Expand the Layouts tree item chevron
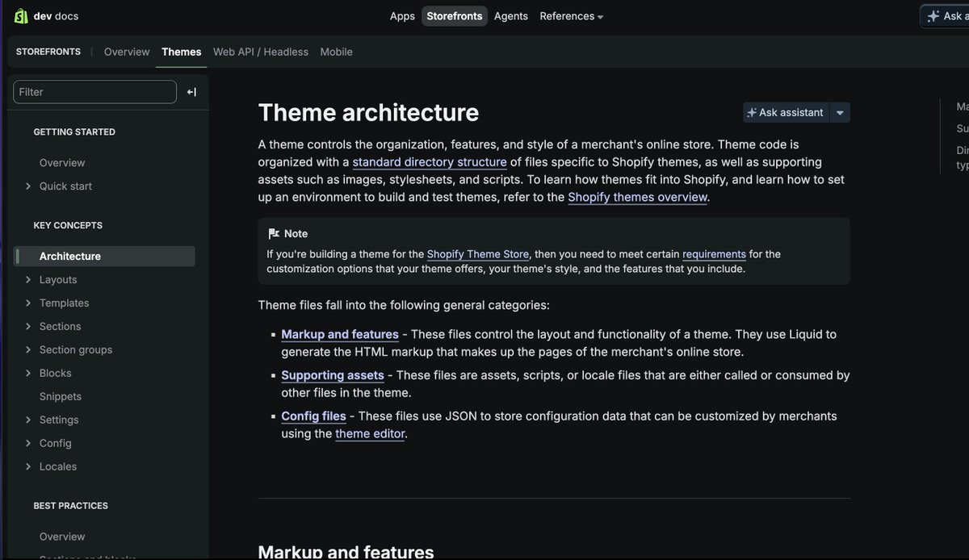 [29, 280]
